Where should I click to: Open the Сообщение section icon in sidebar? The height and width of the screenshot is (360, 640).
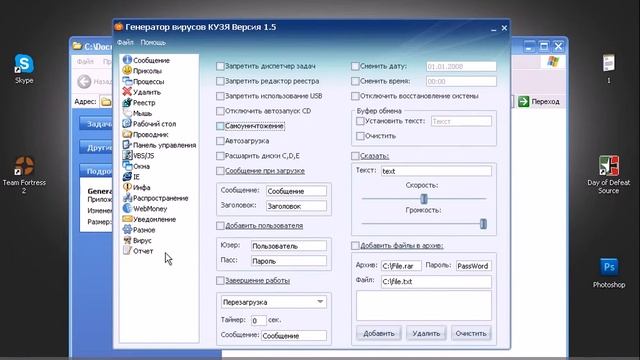(x=127, y=60)
